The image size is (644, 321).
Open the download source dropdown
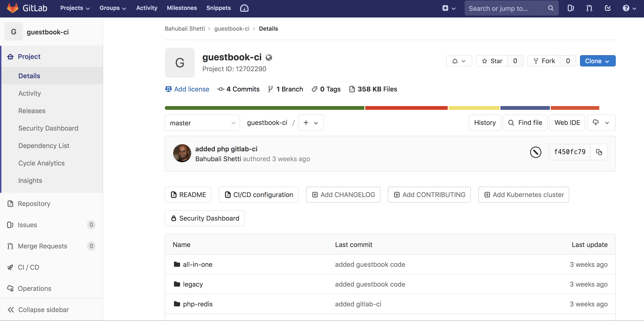point(601,123)
